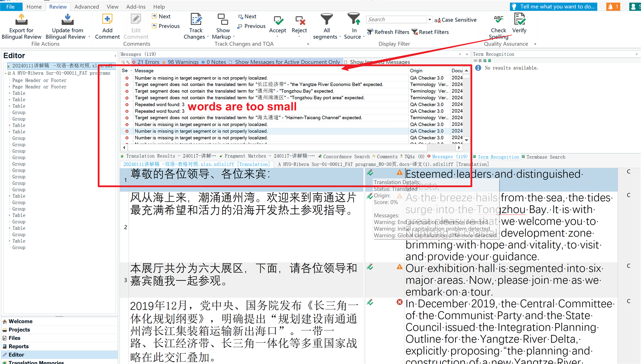Image resolution: width=641 pixels, height=364 pixels.
Task: Open the Search filter dropdown arrow
Action: [x=430, y=20]
